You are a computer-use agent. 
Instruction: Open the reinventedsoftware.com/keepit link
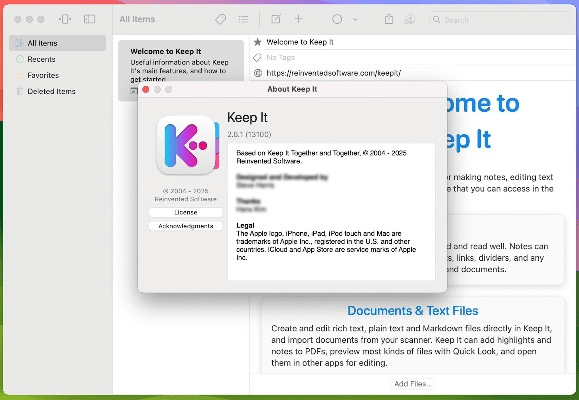point(333,73)
